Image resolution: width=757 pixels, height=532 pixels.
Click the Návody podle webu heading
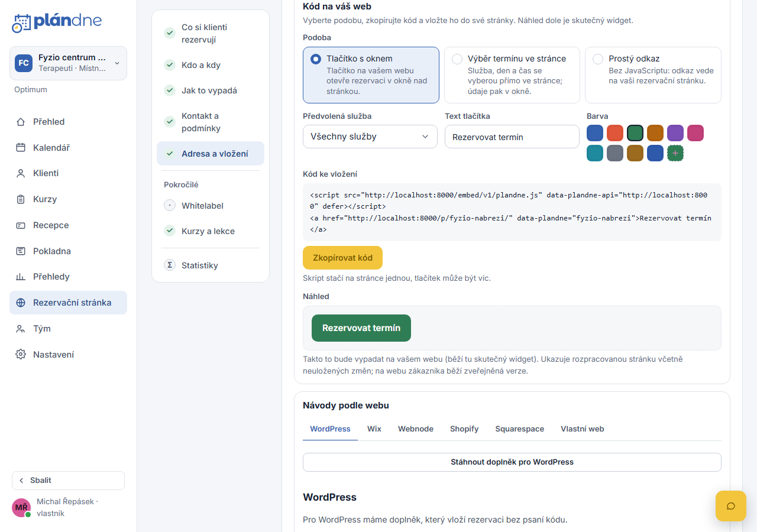point(346,406)
